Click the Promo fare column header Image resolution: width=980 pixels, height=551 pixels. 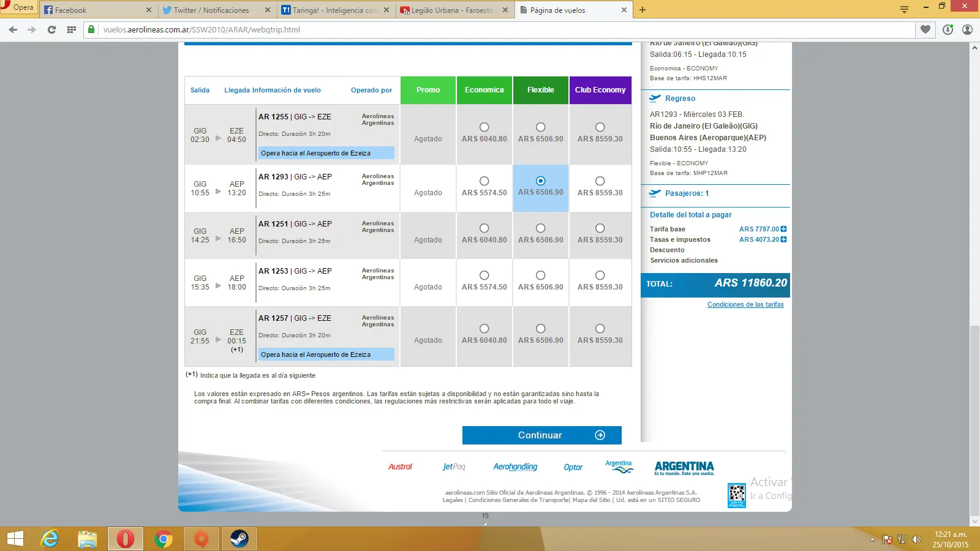point(428,90)
